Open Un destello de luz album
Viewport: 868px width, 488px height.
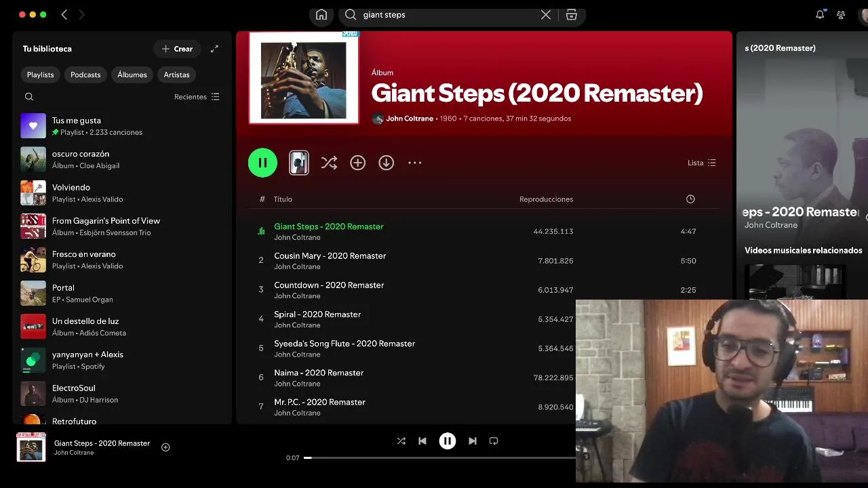(122, 327)
